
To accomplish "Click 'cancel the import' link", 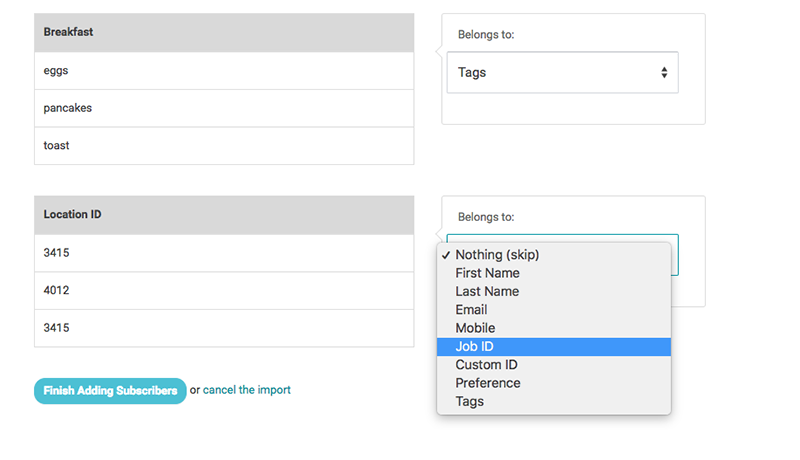I will pyautogui.click(x=246, y=390).
